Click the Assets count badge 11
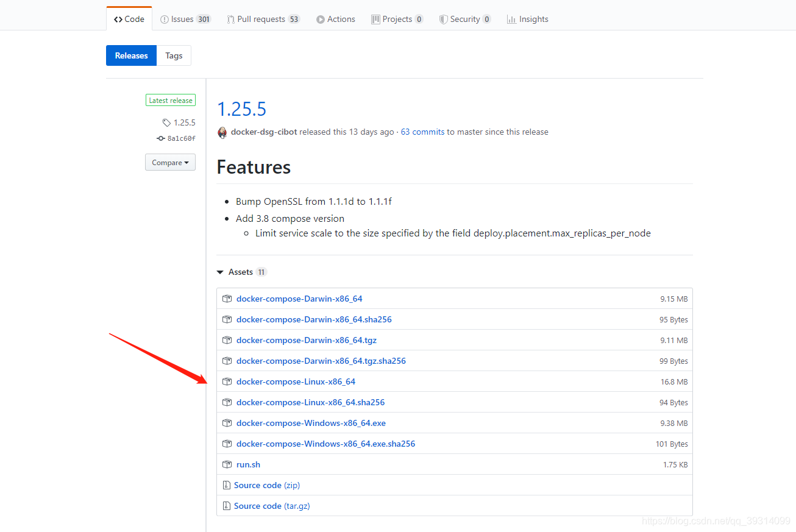The image size is (796, 532). pyautogui.click(x=261, y=272)
